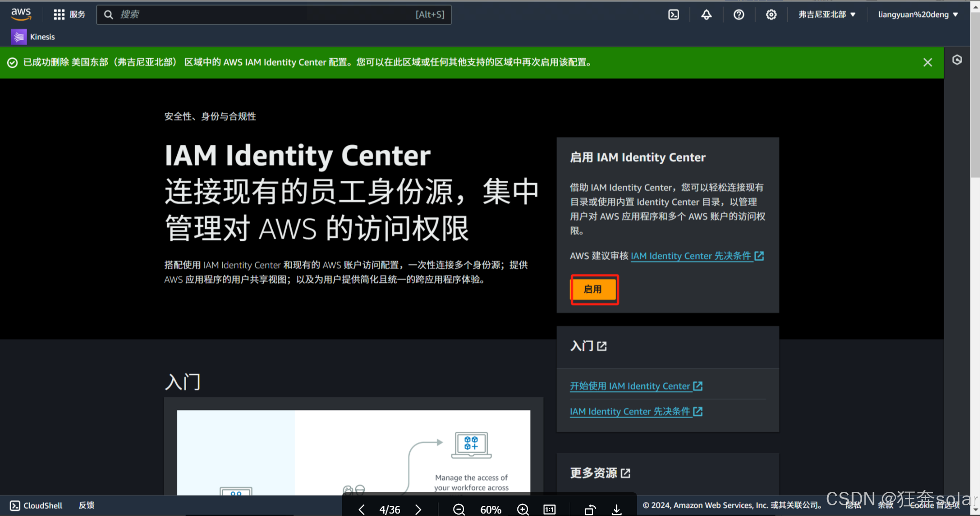Click the vertical page scrollbar thumb

[x=975, y=94]
